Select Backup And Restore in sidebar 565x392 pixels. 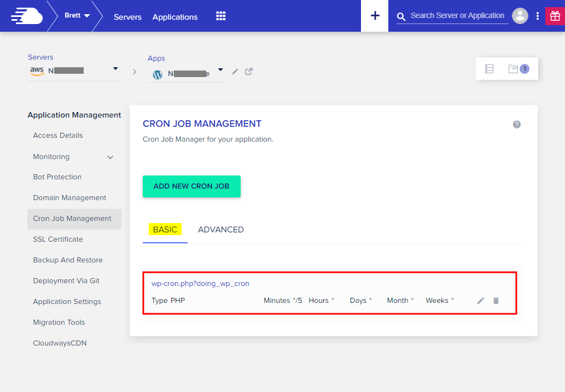[x=68, y=260]
